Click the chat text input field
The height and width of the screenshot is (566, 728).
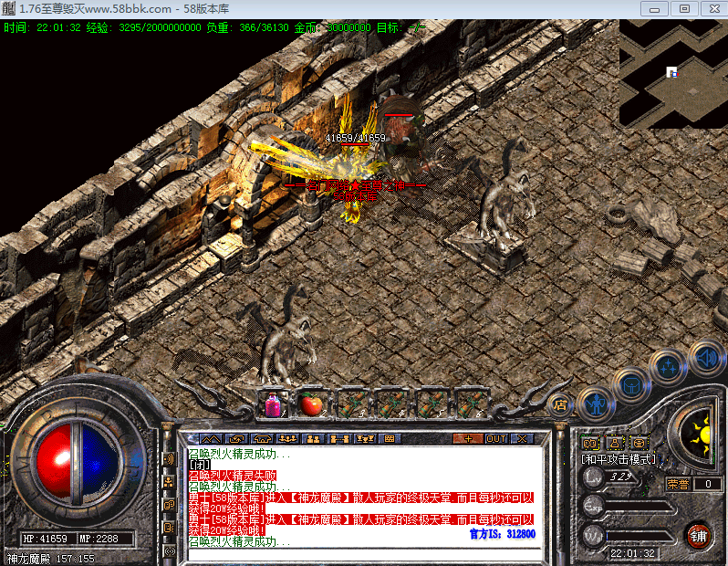pos(365,554)
